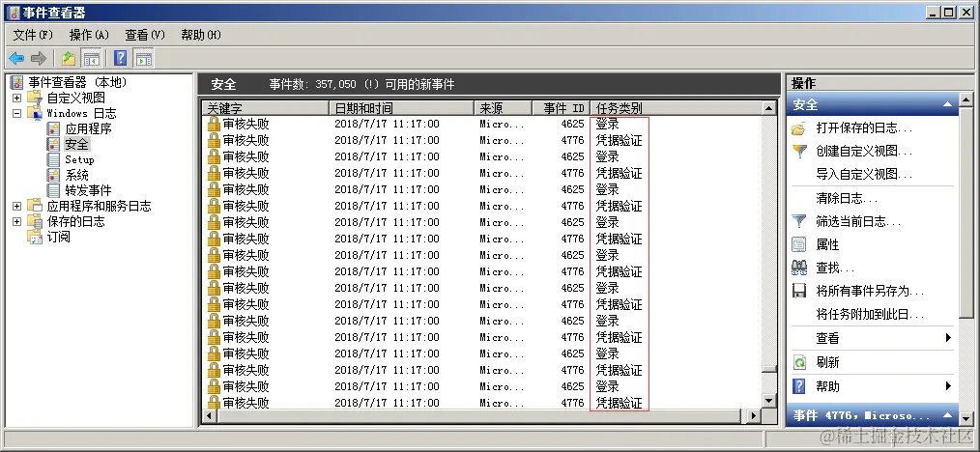Sort by the 任务类别 column header
The width and height of the screenshot is (980, 452).
pos(675,108)
